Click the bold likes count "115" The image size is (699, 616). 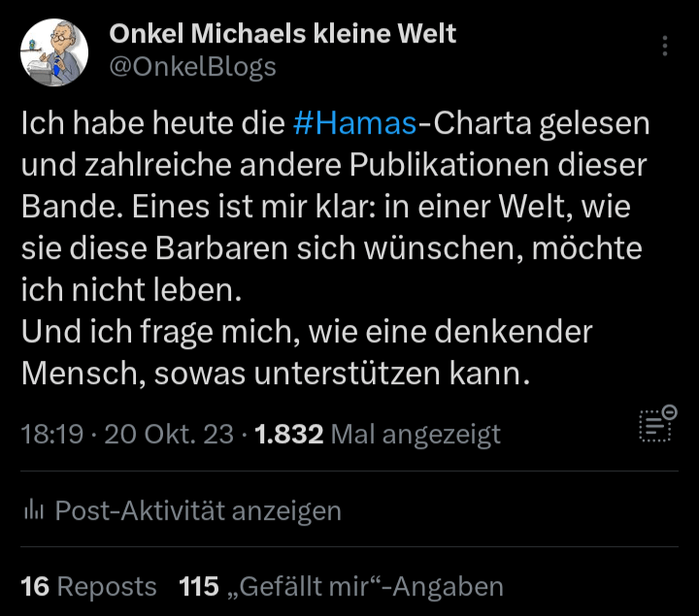tap(199, 587)
